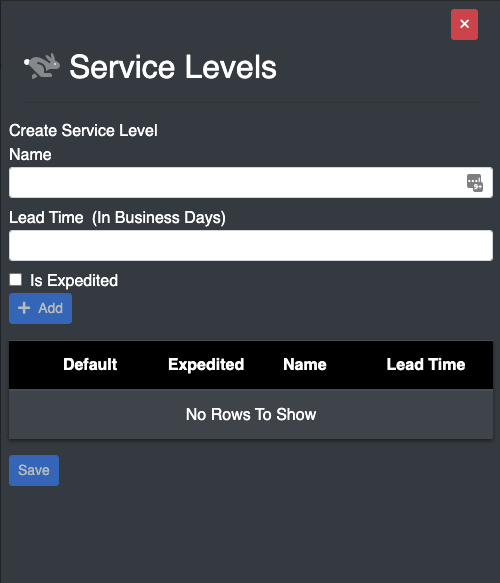The height and width of the screenshot is (583, 500).
Task: Sort table by Name column header
Action: (305, 364)
